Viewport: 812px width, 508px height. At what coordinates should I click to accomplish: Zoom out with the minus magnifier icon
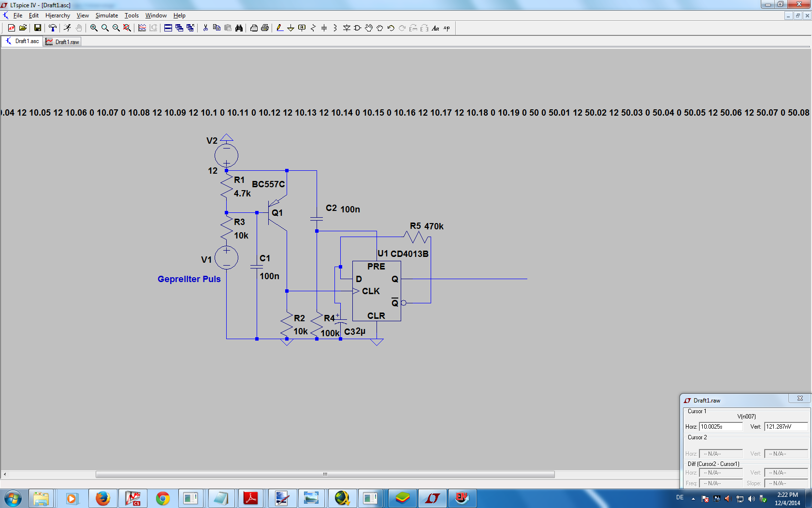click(x=116, y=28)
